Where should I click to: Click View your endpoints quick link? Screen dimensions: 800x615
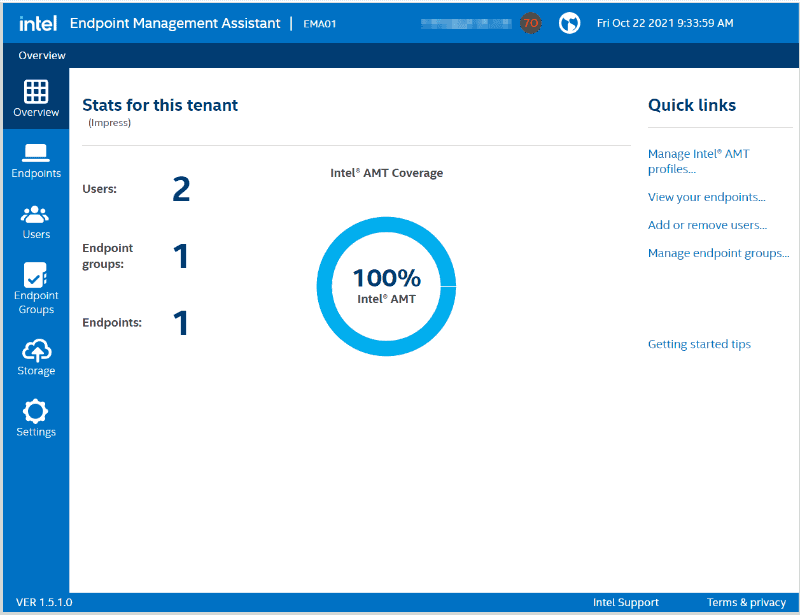[706, 198]
